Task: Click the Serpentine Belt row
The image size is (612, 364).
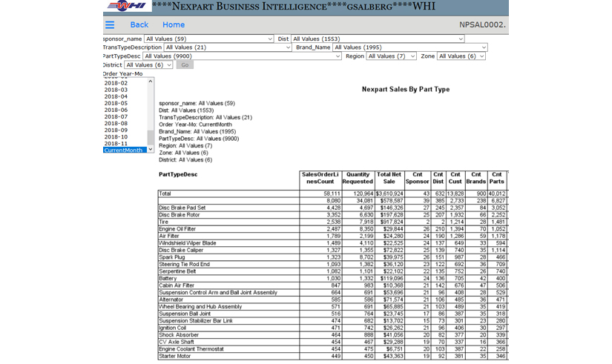Action: pos(332,271)
